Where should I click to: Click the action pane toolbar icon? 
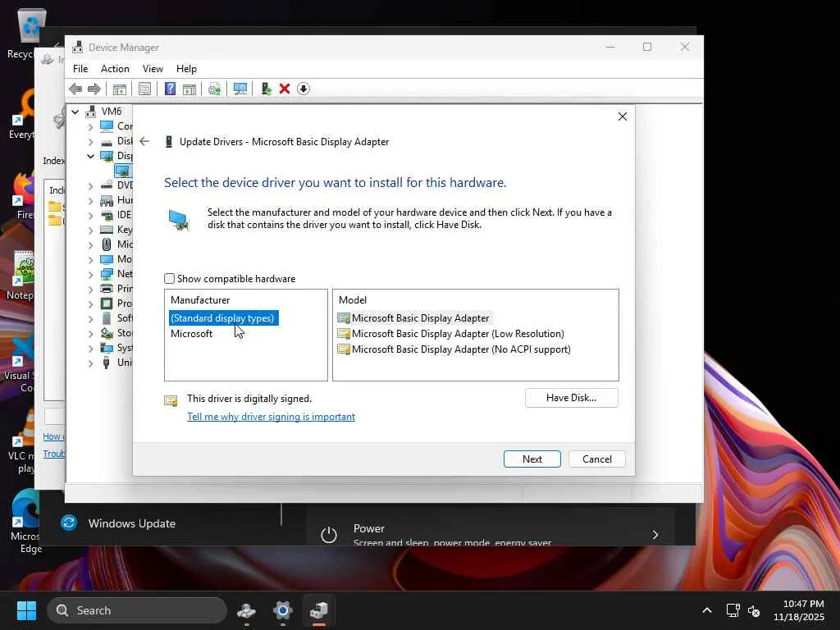point(189,89)
